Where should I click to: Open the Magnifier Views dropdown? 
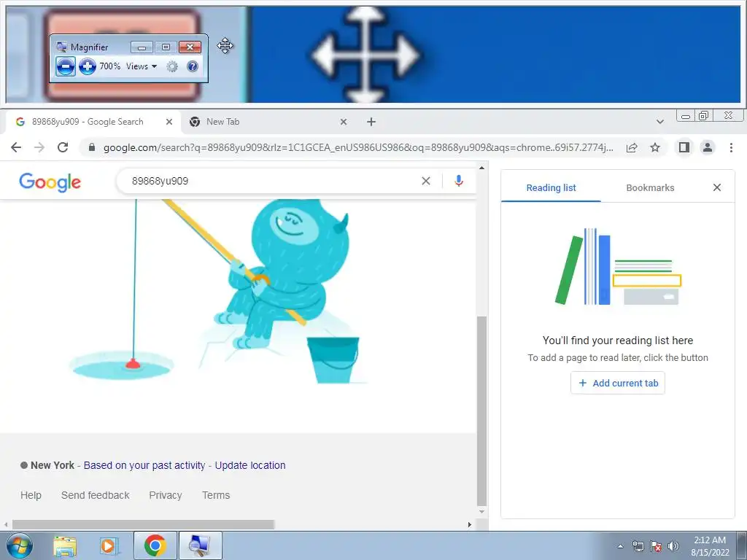click(x=142, y=66)
